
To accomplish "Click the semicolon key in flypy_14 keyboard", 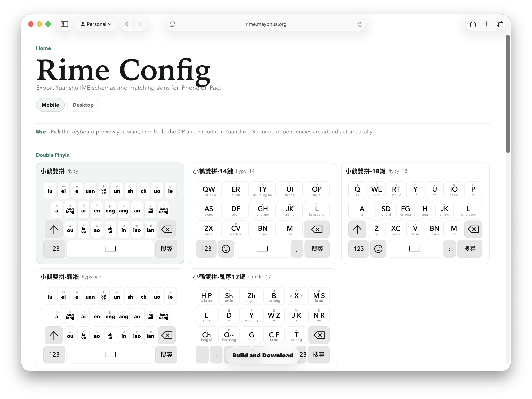I will coord(297,249).
